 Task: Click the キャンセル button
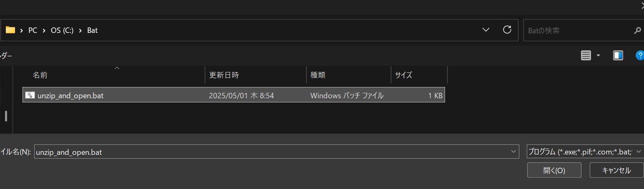tap(616, 170)
